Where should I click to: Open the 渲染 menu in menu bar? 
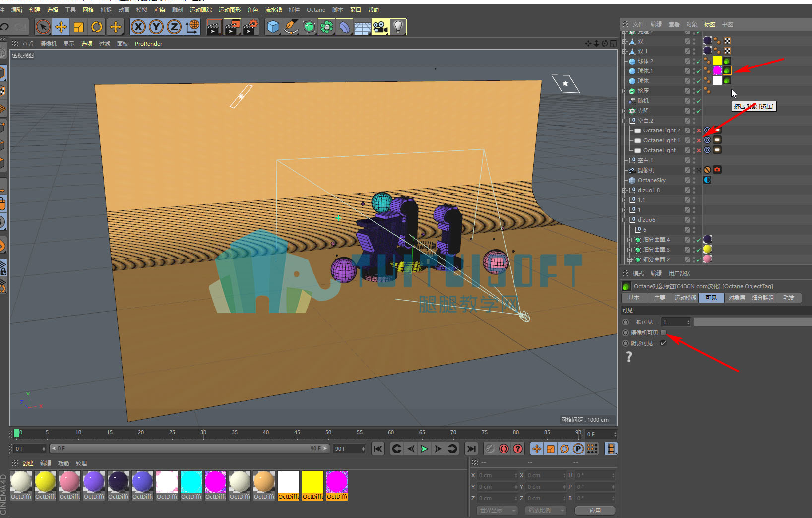point(160,10)
